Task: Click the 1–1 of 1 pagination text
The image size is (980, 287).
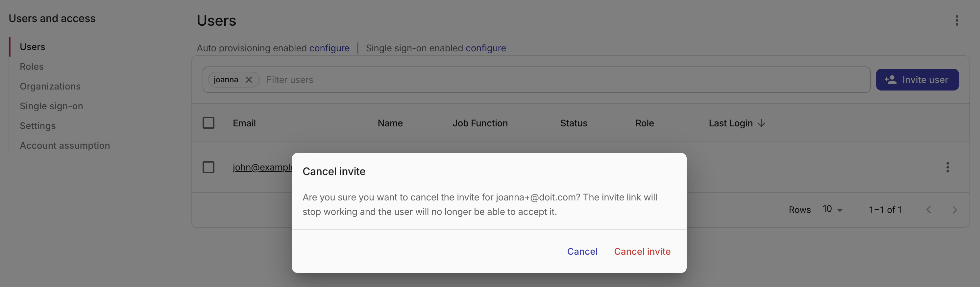Action: tap(885, 210)
